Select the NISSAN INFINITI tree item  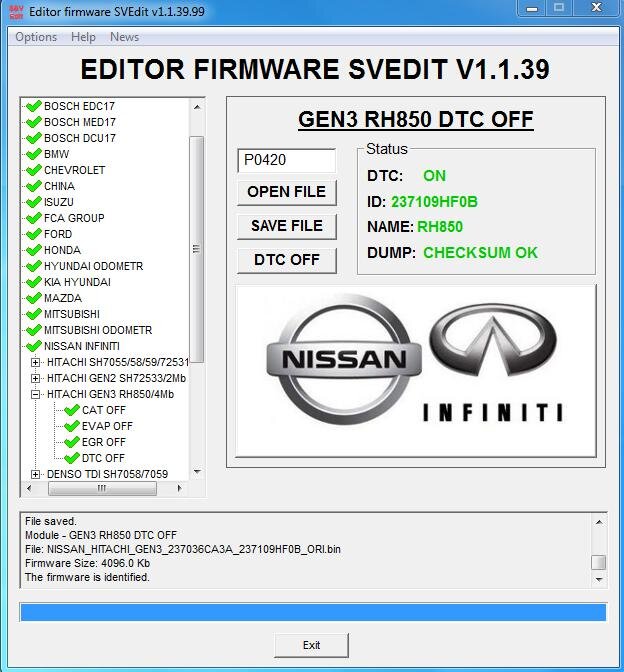click(x=82, y=346)
